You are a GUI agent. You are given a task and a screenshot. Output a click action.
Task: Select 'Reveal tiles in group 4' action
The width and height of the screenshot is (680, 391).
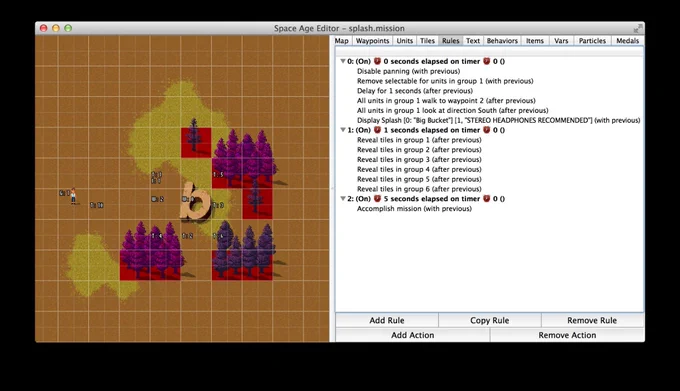(419, 169)
